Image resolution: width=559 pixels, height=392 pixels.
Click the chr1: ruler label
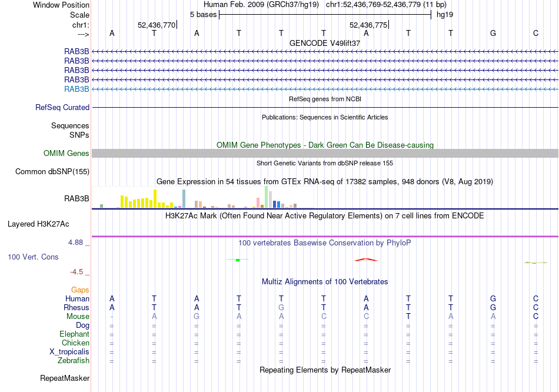point(81,25)
